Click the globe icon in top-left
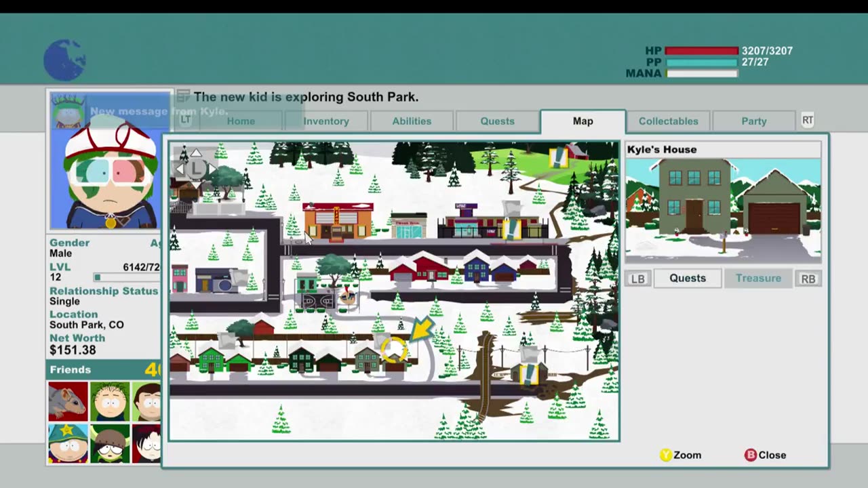Viewport: 868px width, 488px height. pyautogui.click(x=64, y=60)
